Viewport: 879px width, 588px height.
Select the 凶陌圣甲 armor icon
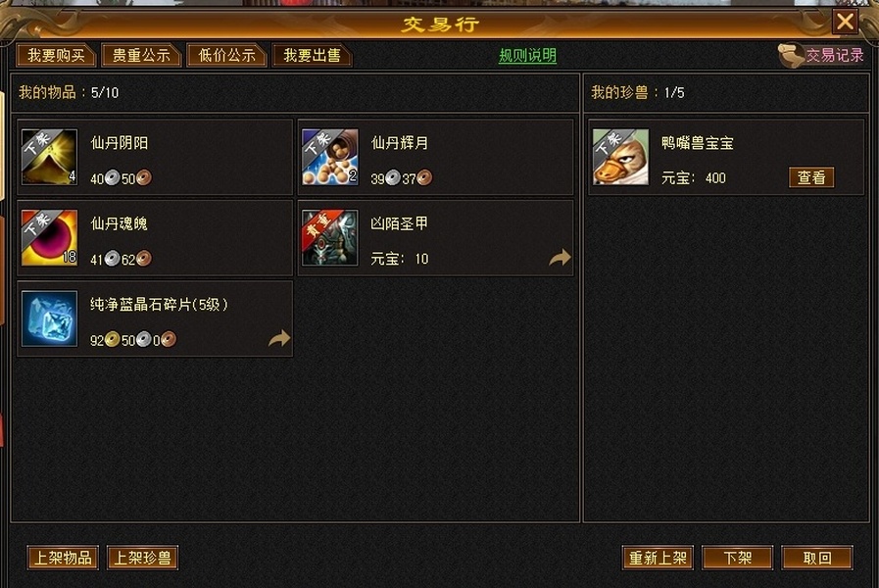tap(329, 238)
